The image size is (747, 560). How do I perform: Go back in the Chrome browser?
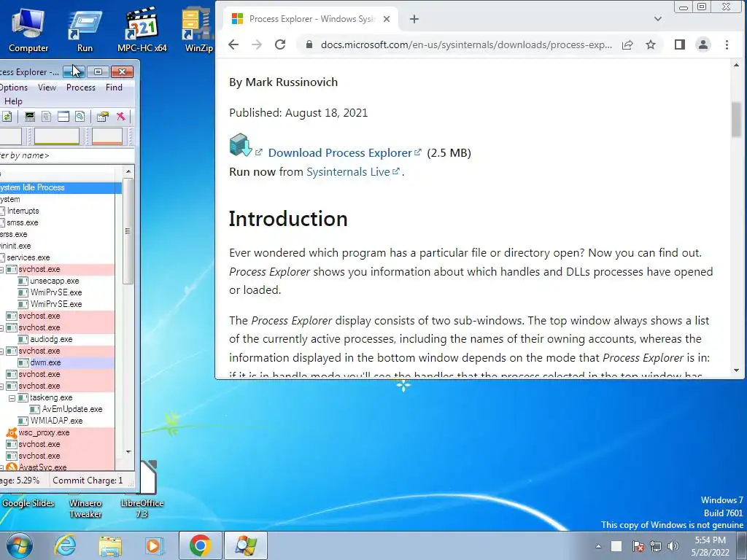(233, 44)
